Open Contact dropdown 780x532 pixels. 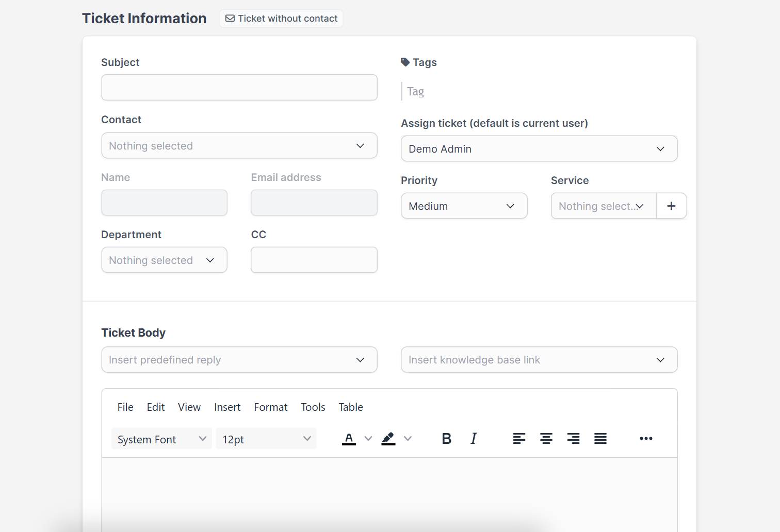[x=239, y=146]
